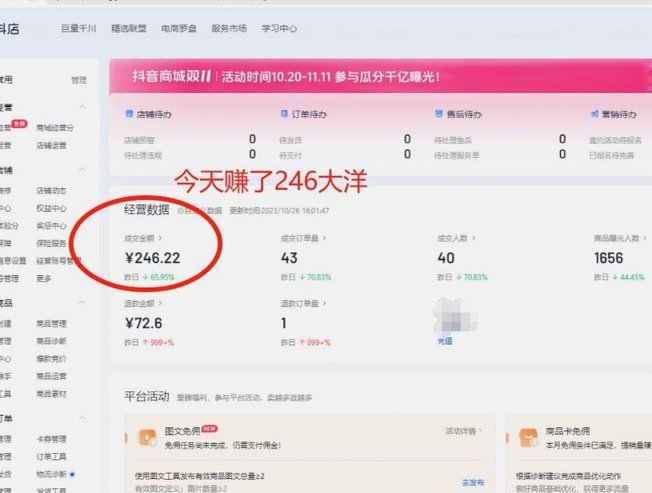This screenshot has width=652, height=493.
Task: Open 订单工具 in the sidebar
Action: (x=51, y=456)
